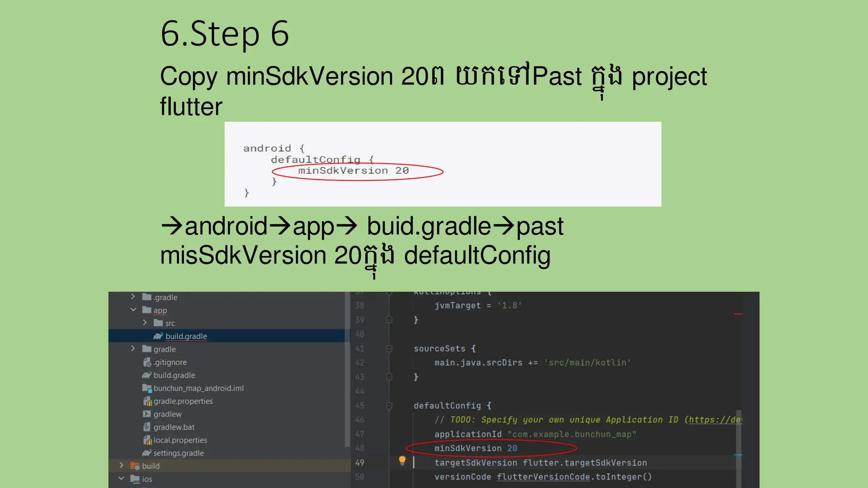Viewport: 868px width, 488px height.
Task: Expand the src folder chevron
Action: (145, 323)
